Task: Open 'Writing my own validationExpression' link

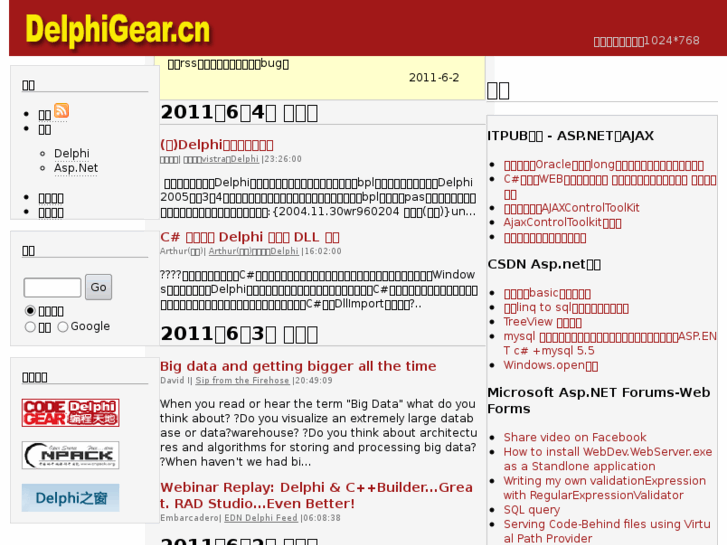Action: click(x=605, y=488)
